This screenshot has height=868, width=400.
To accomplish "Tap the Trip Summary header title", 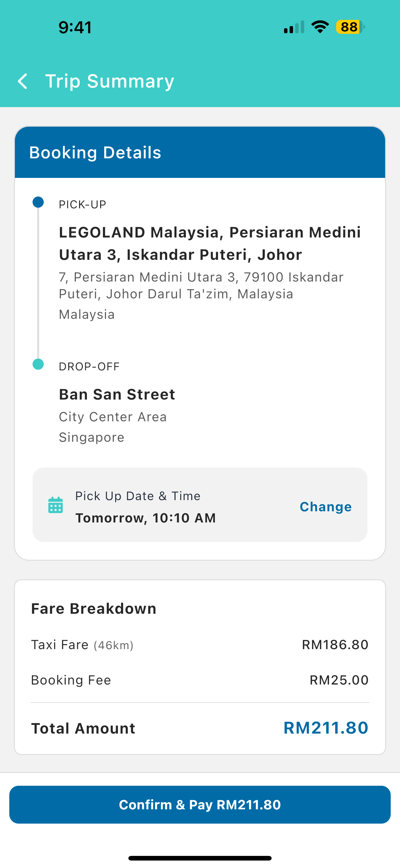I will (110, 81).
